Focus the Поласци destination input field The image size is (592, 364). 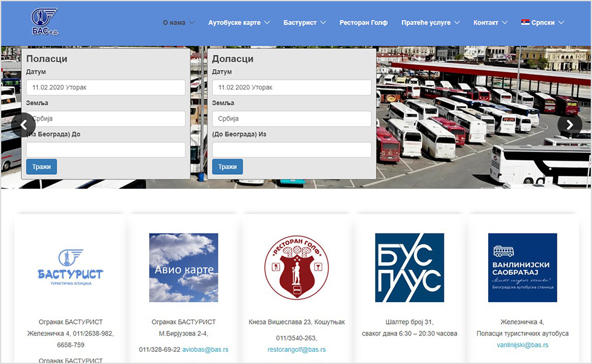(x=106, y=150)
